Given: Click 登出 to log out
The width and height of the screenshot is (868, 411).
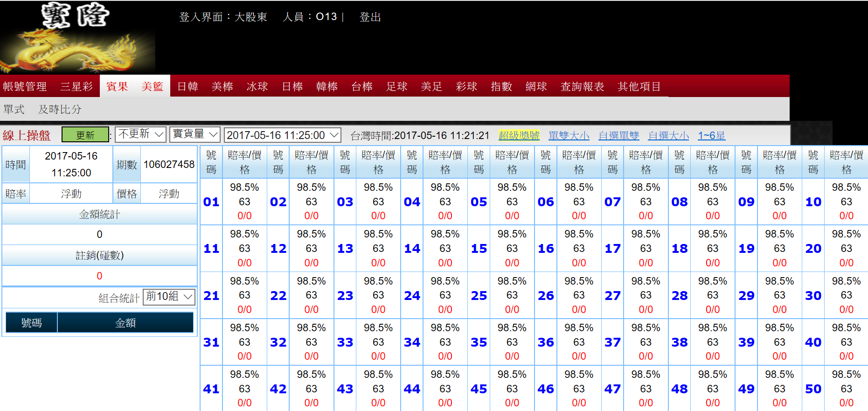Looking at the screenshot, I should coord(370,17).
